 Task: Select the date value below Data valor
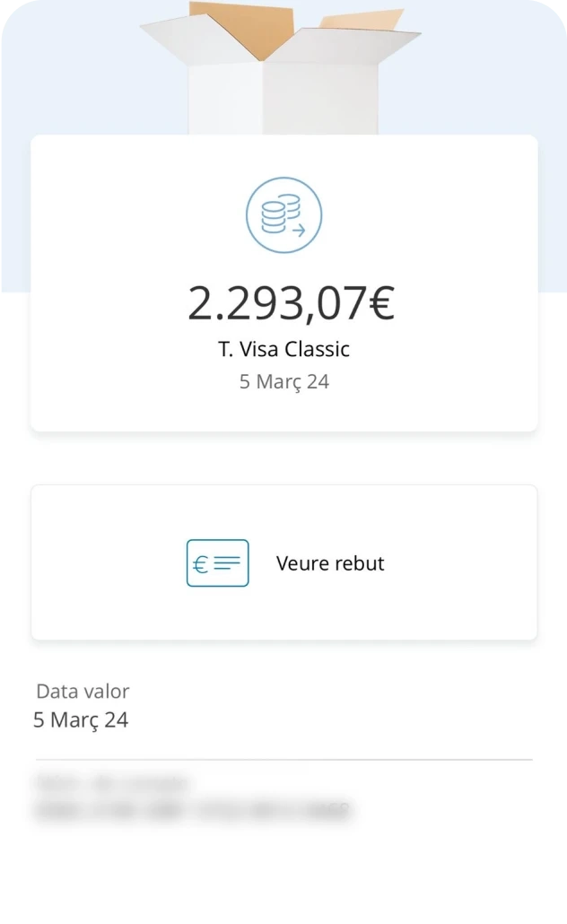click(81, 719)
